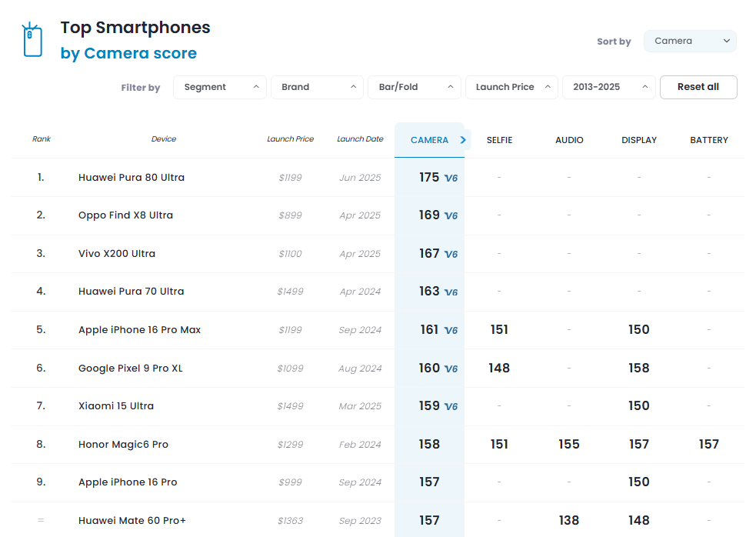Click the arrow next to CAMERA column
Viewport: 756px width, 537px height.
pyautogui.click(x=463, y=140)
